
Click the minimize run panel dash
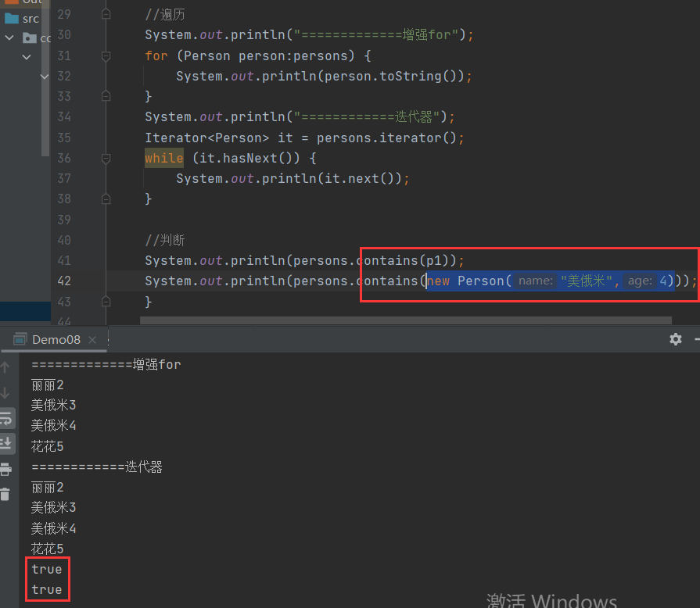697,339
